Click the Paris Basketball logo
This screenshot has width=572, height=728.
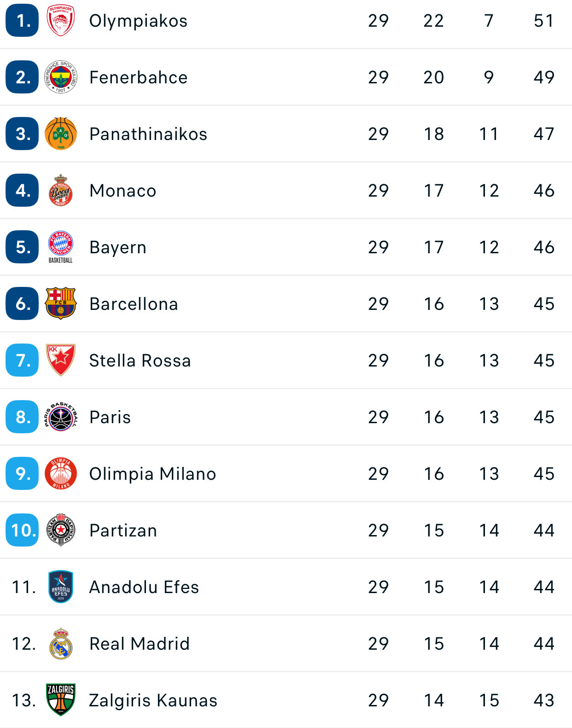pos(61,417)
